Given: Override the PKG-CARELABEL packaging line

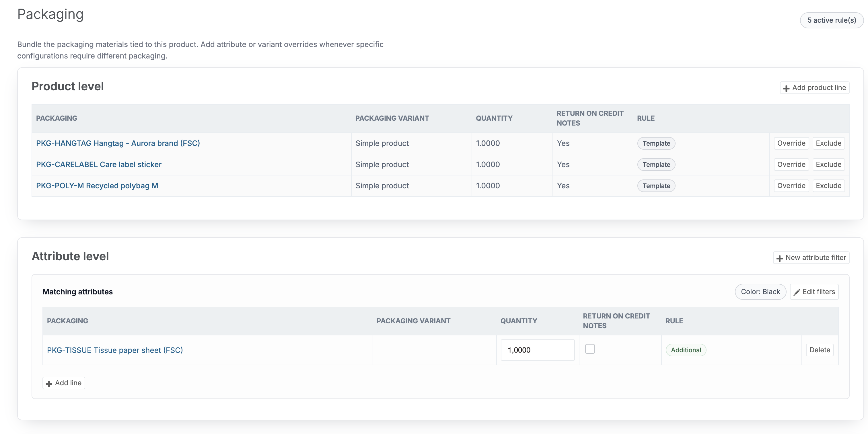Looking at the screenshot, I should pos(791,164).
